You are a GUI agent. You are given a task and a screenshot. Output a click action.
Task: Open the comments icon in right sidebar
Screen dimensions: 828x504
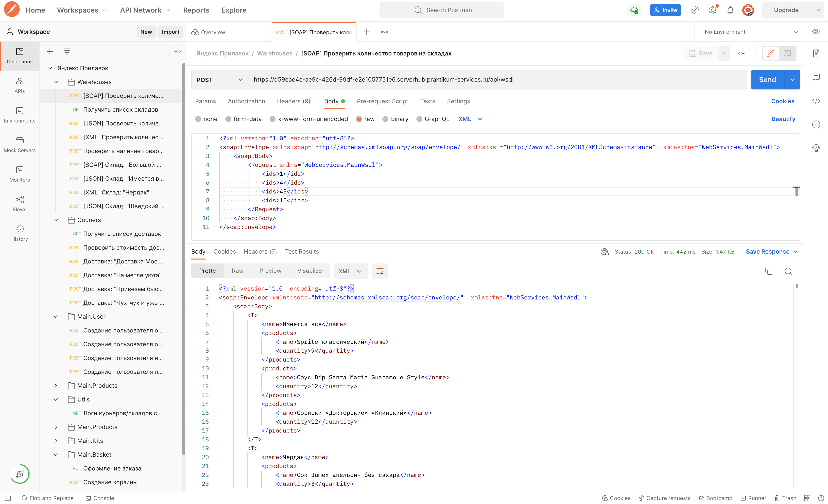tap(816, 77)
